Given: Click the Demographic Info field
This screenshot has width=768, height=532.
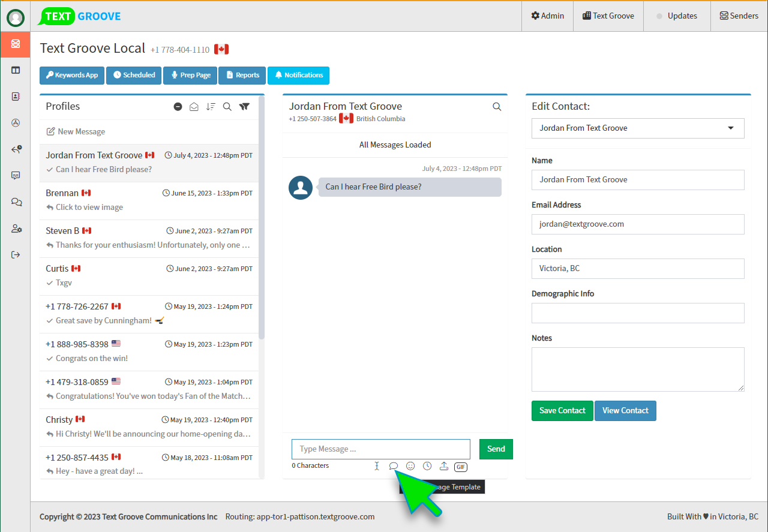Looking at the screenshot, I should click(638, 313).
